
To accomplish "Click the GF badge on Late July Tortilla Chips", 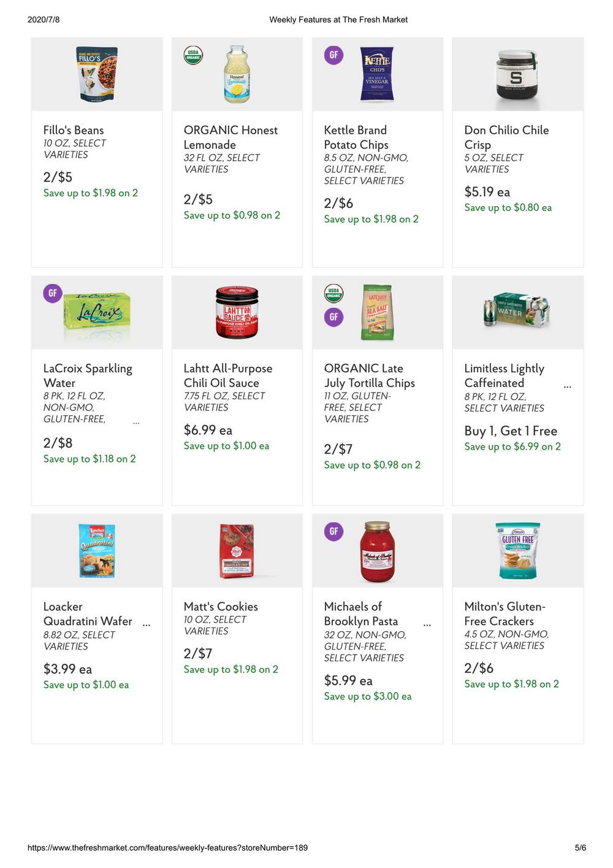I will tap(333, 317).
